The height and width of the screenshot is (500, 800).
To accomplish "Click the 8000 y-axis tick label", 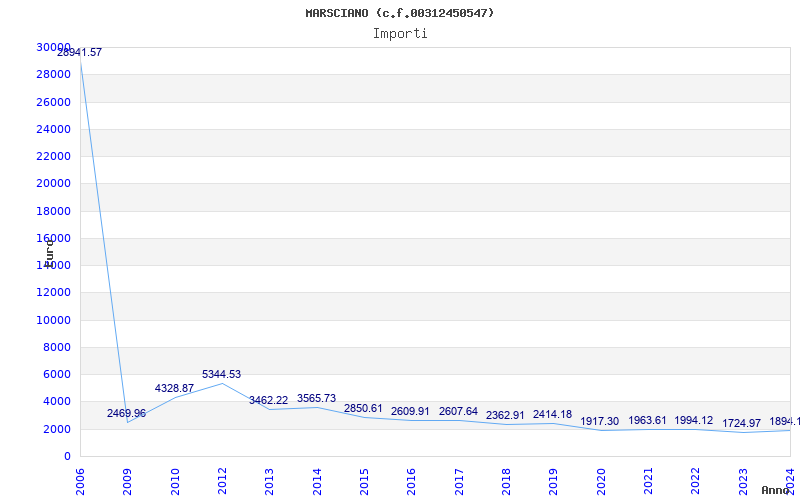I will [x=57, y=347].
